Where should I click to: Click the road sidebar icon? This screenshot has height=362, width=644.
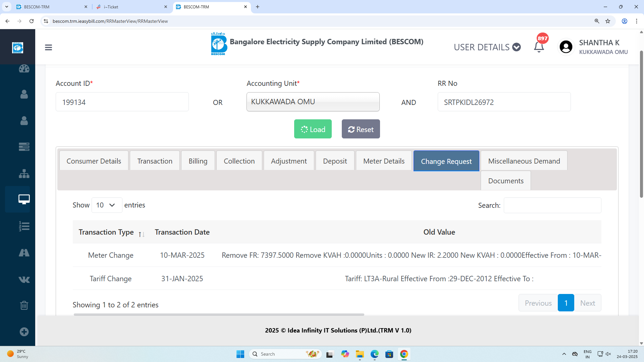[x=24, y=253]
